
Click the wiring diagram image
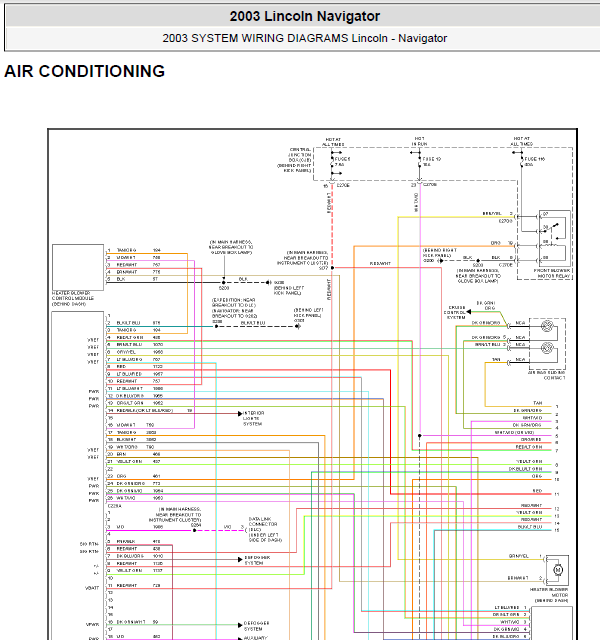point(313,384)
